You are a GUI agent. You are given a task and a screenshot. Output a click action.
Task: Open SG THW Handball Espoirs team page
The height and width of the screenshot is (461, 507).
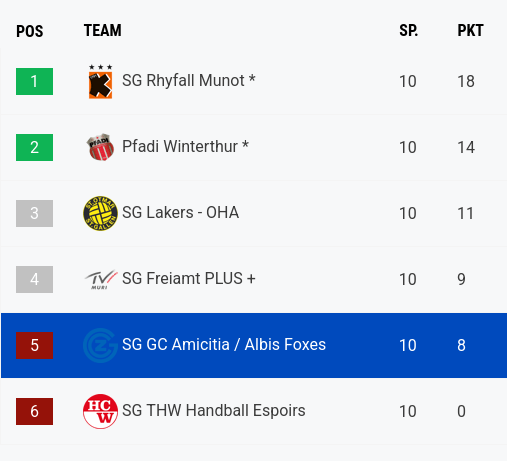(214, 411)
